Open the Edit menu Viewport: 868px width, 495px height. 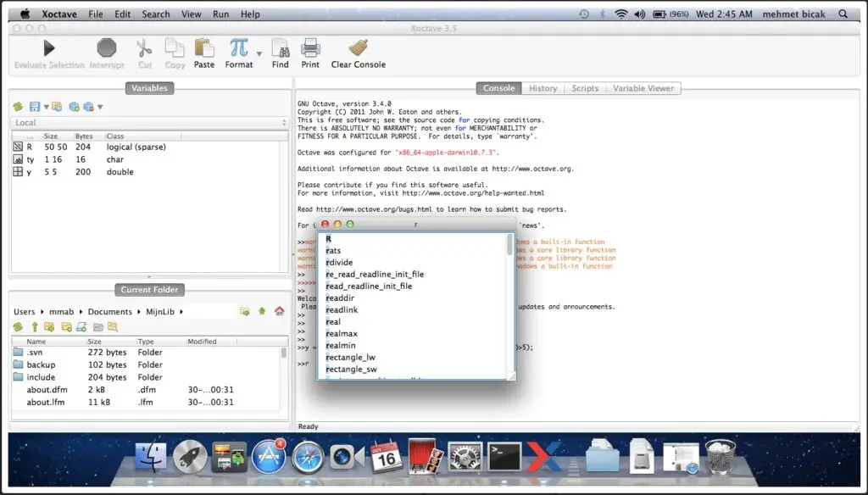click(122, 14)
